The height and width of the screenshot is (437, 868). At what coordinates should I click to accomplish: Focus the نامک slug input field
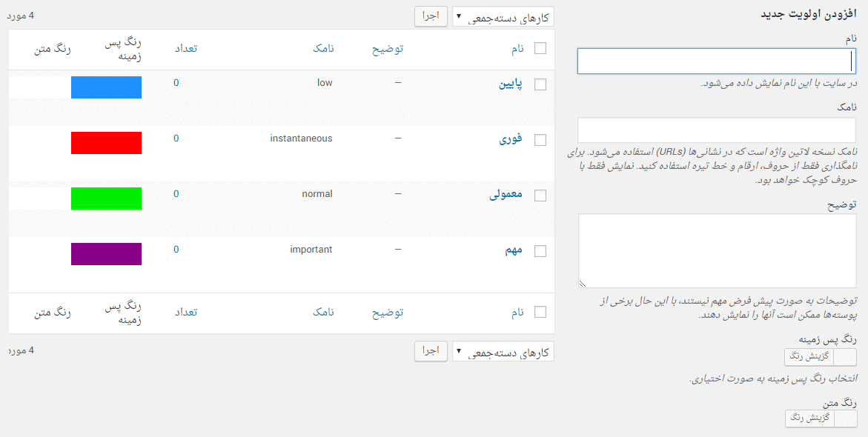pyautogui.click(x=717, y=130)
